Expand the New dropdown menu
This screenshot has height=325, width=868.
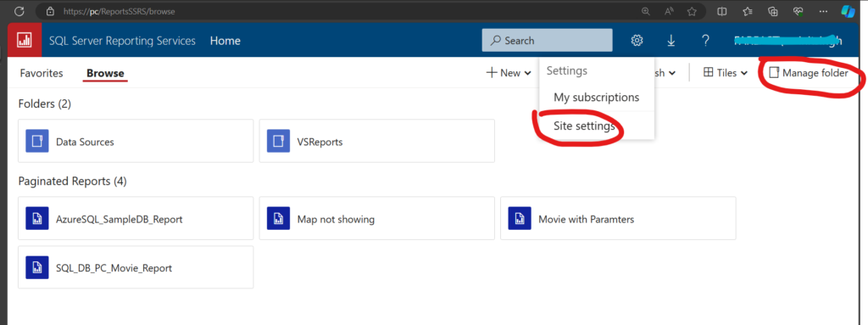click(x=509, y=73)
